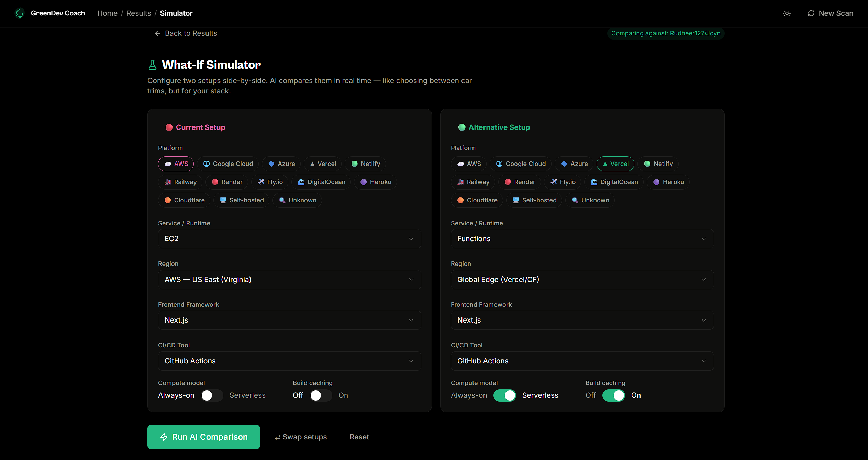Select Google Cloud platform in Current Setup
This screenshot has height=460, width=868.
pyautogui.click(x=228, y=164)
